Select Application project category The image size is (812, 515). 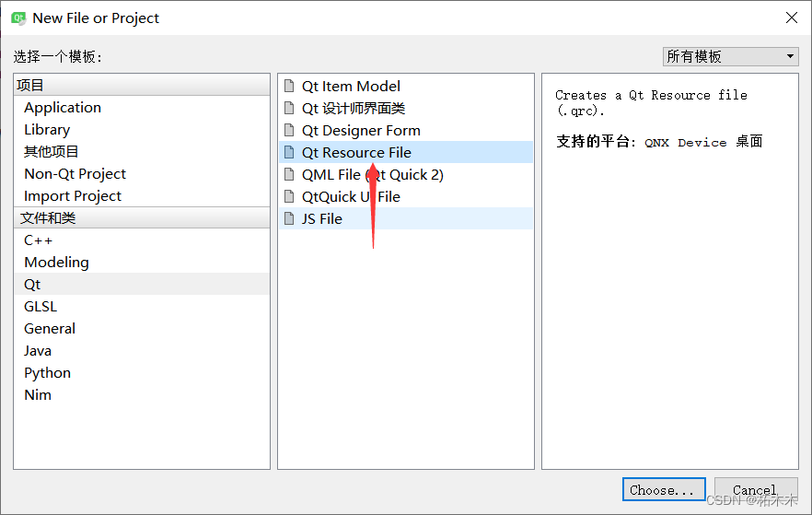142,107
